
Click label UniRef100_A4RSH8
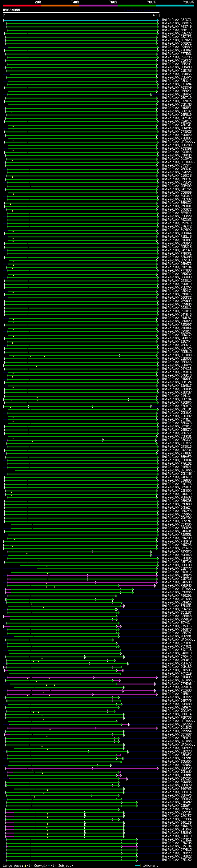(x=177, y=582)
